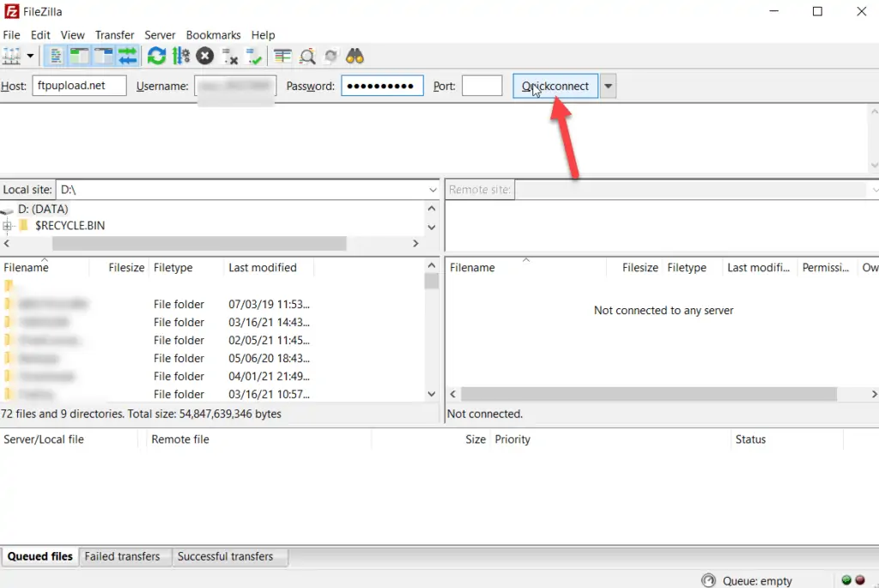Select folder modified 04/01/21 21:49
The width and height of the screenshot is (879, 588).
(x=213, y=376)
